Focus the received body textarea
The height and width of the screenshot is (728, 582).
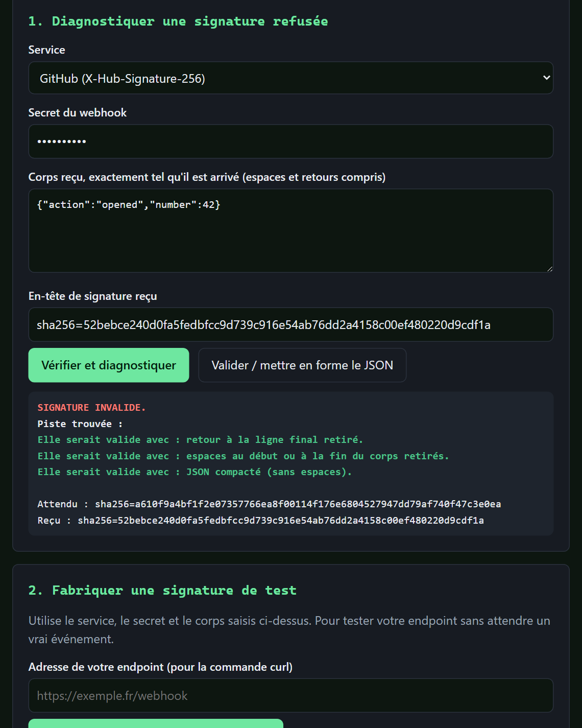click(x=290, y=230)
